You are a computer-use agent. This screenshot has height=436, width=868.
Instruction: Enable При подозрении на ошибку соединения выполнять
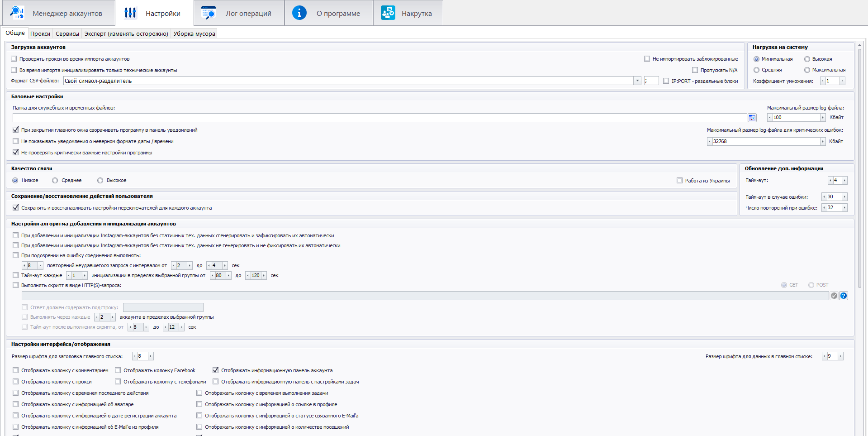16,255
